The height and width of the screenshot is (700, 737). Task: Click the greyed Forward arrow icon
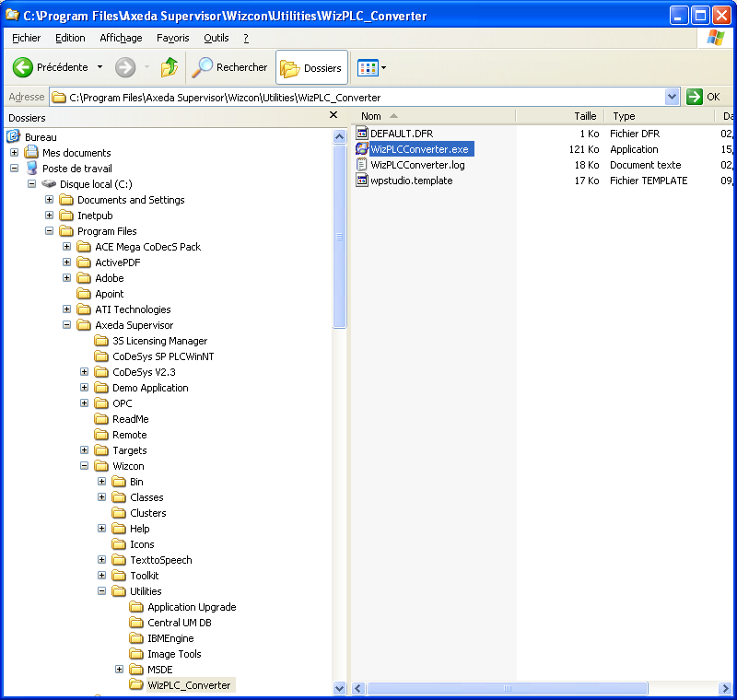click(125, 67)
